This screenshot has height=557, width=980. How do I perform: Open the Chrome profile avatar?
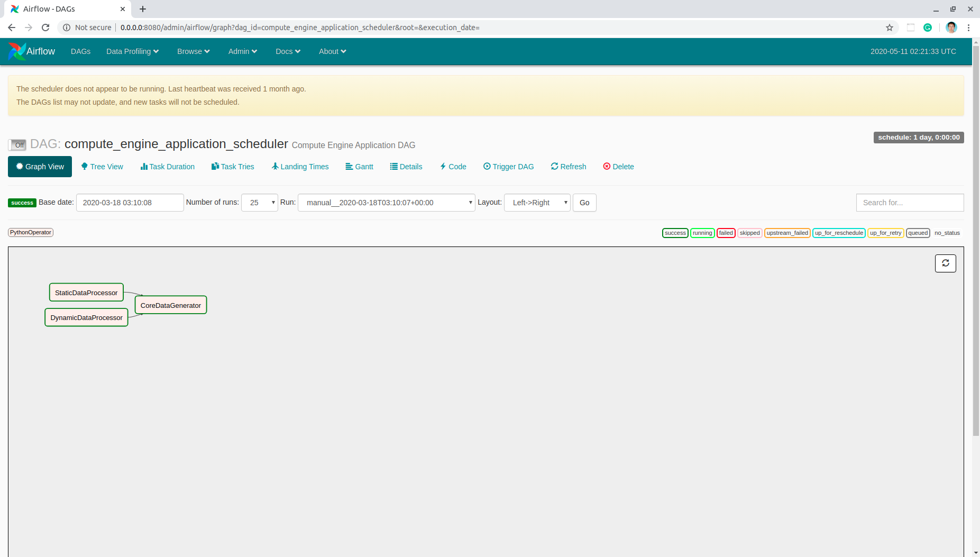(x=951, y=28)
